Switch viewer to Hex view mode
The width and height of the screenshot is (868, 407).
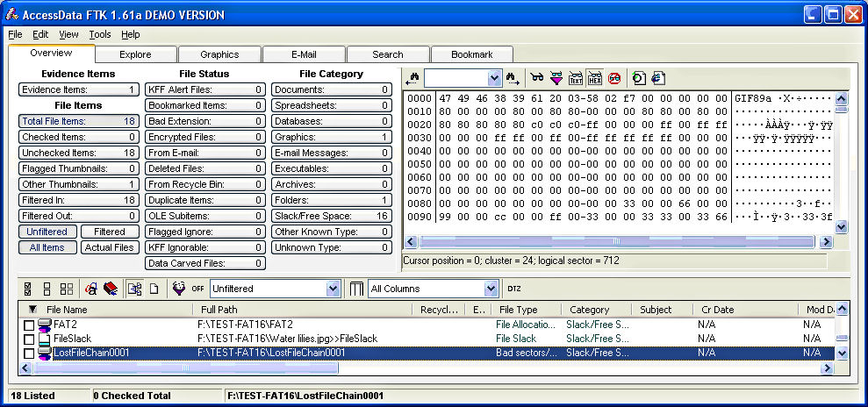click(x=595, y=78)
